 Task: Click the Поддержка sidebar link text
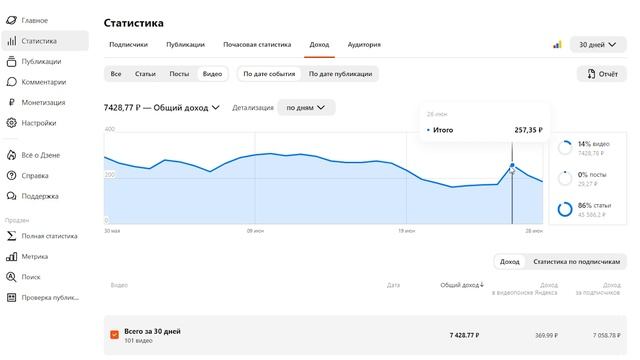[x=40, y=196]
